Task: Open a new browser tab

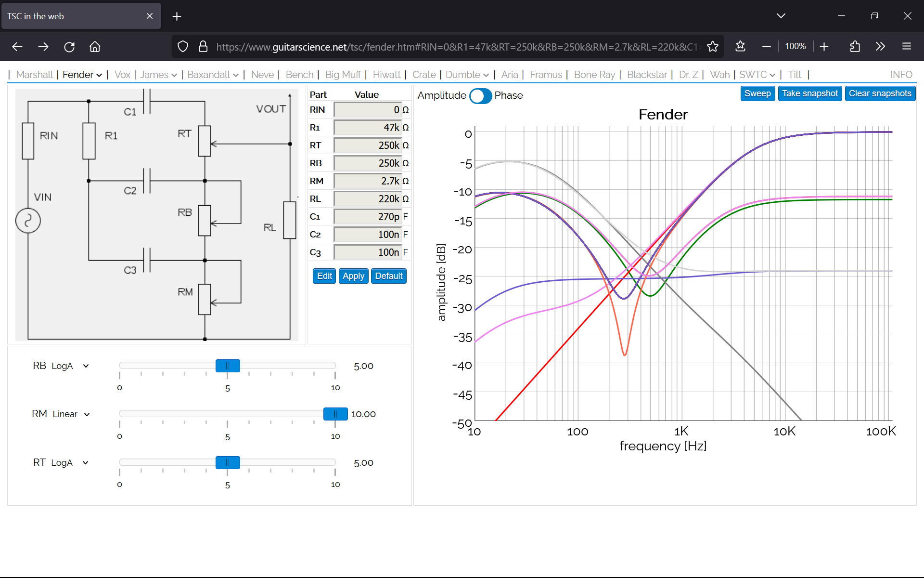Action: pos(177,16)
